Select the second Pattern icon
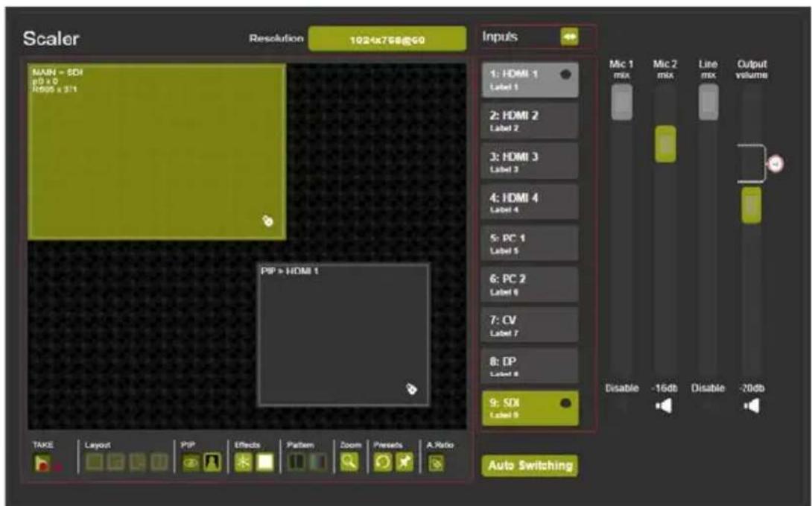The width and height of the screenshot is (812, 506). click(x=317, y=462)
